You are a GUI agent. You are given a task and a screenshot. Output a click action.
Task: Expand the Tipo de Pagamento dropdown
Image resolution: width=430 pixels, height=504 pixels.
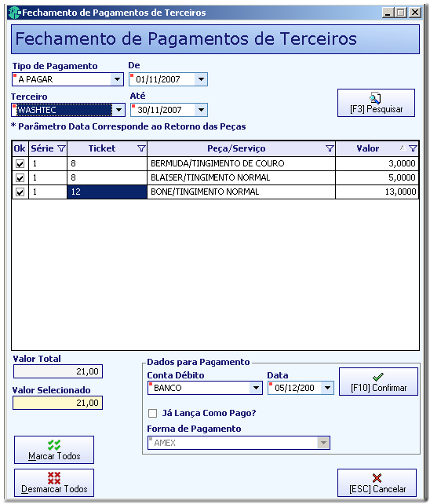tap(117, 79)
